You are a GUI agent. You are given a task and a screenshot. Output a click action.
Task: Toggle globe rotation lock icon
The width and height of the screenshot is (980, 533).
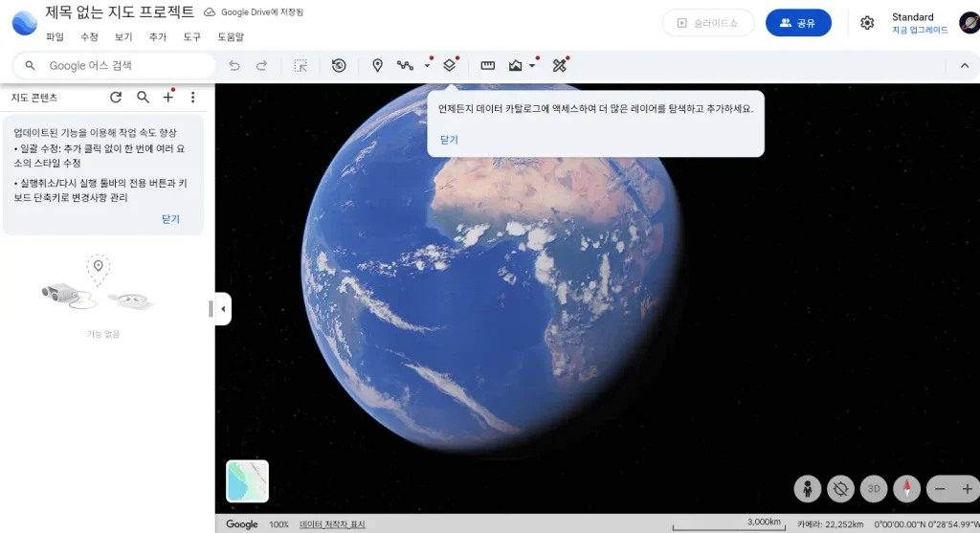pos(840,489)
